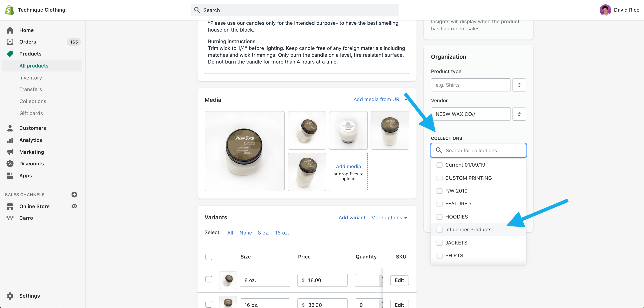
Task: Expand the More options dropdown
Action: point(389,218)
